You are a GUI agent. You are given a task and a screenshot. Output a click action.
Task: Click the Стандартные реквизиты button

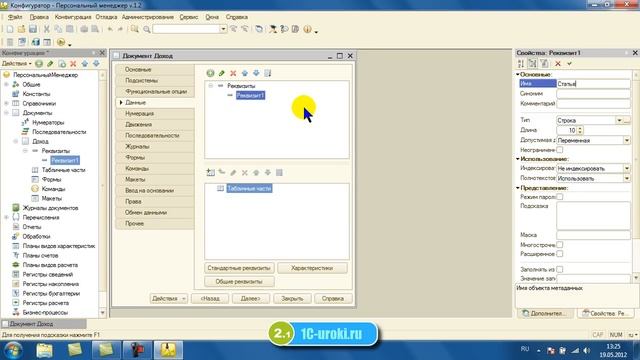(239, 268)
